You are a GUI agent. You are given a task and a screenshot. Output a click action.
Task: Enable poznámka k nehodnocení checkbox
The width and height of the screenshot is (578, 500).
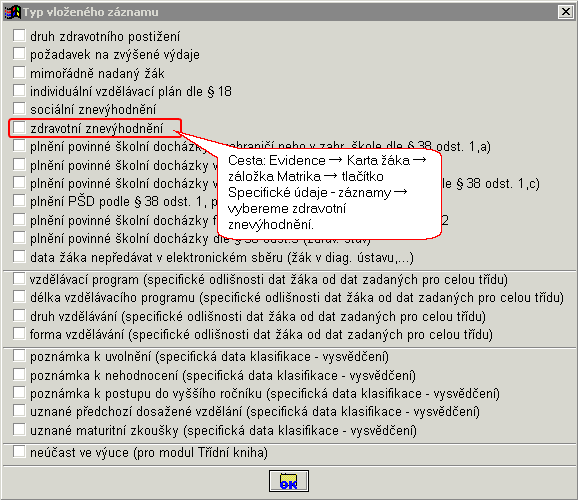coord(19,375)
